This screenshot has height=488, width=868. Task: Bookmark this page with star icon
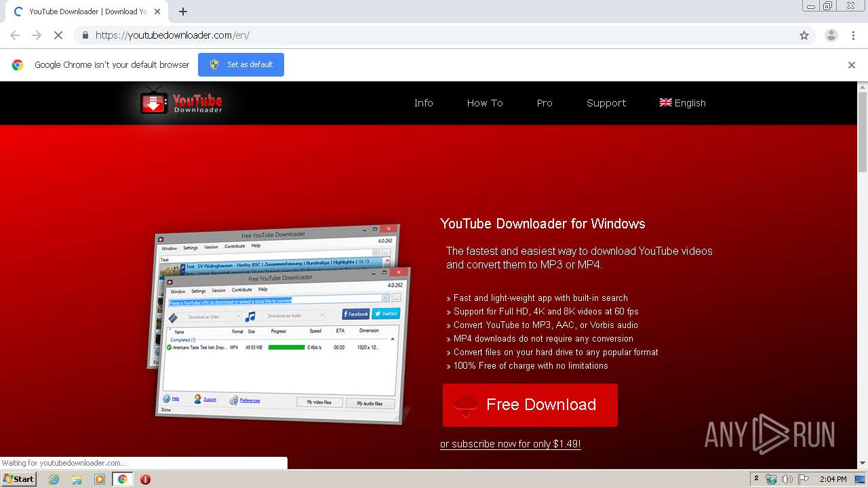point(804,35)
